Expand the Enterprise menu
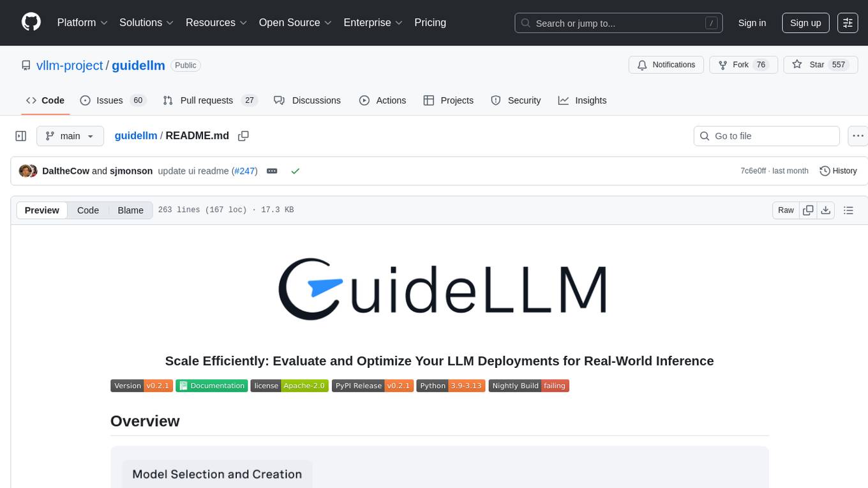The image size is (868, 488). [373, 22]
